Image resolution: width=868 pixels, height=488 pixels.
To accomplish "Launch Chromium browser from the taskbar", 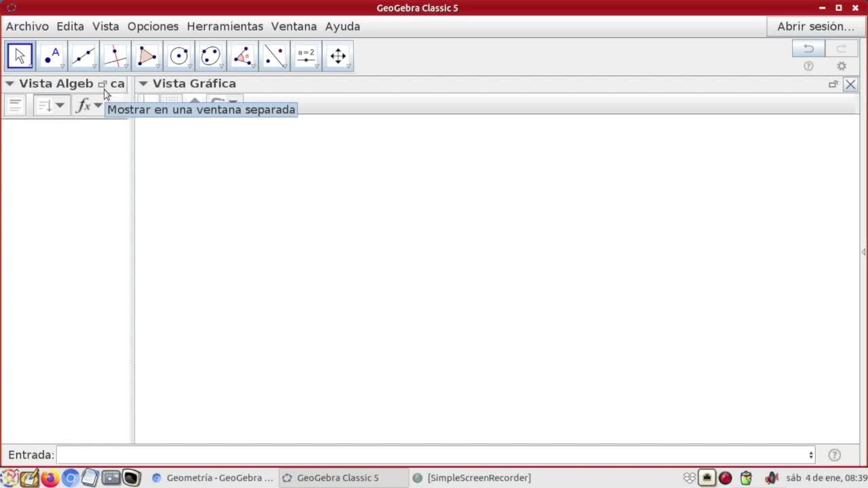I will click(70, 478).
